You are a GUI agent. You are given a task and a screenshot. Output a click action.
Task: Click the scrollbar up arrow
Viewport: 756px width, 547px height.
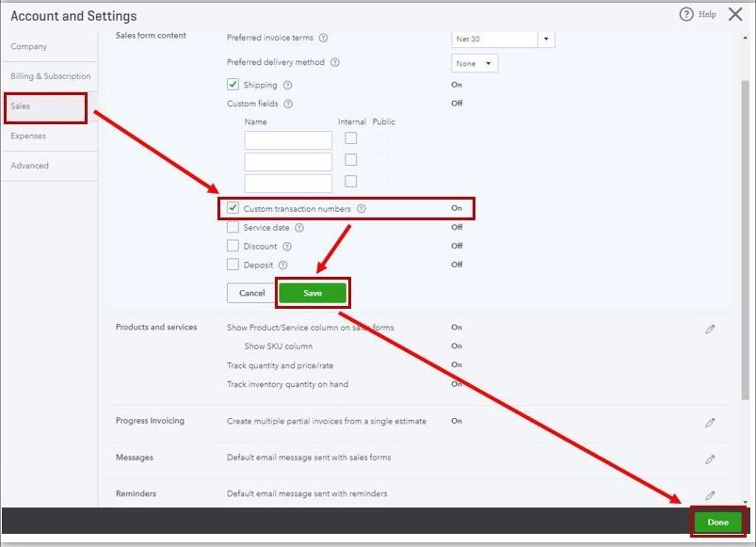click(x=745, y=38)
